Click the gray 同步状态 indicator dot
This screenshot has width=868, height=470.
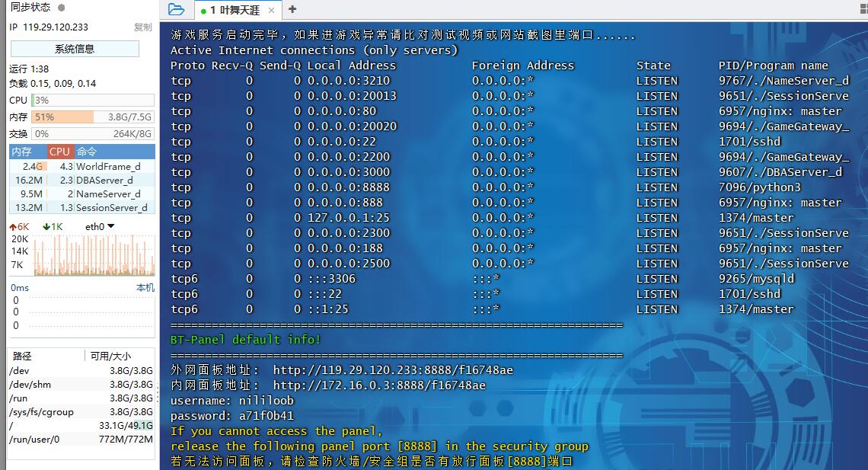click(62, 8)
